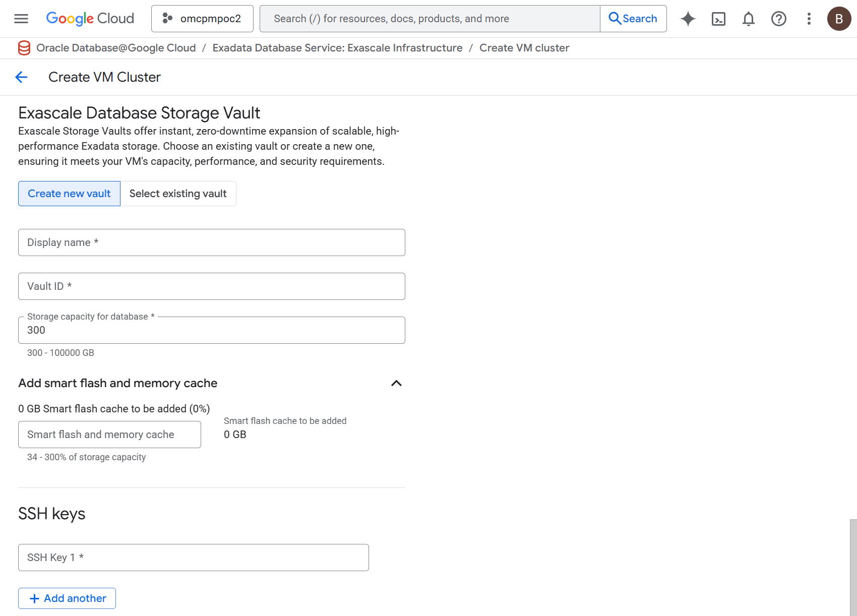Click the Exadata Database Service breadcrumb
The image size is (857, 616).
pyautogui.click(x=337, y=48)
